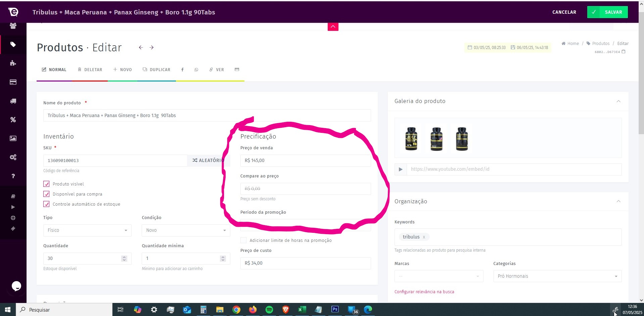
Task: Click the Preço de custo field
Action: click(x=306, y=263)
